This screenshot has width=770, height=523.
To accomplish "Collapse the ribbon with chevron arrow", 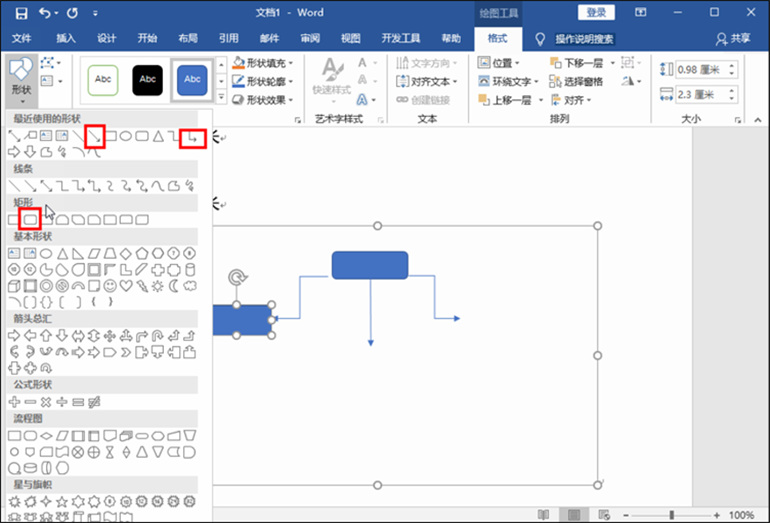I will (x=758, y=119).
